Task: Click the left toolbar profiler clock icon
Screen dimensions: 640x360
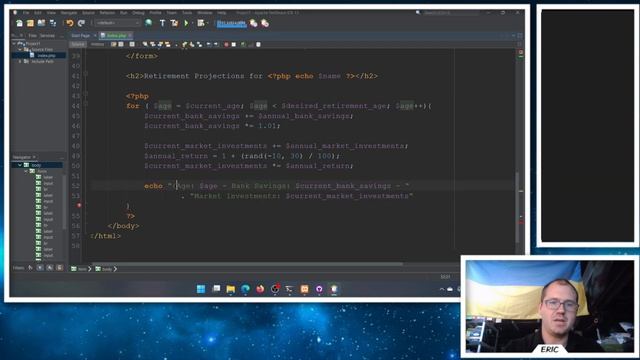Action: (253, 23)
